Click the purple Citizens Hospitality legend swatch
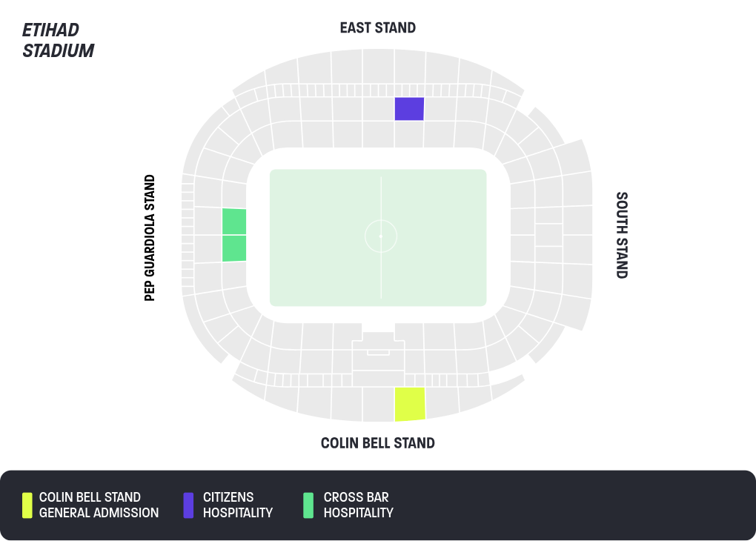756x541 pixels. coord(188,505)
